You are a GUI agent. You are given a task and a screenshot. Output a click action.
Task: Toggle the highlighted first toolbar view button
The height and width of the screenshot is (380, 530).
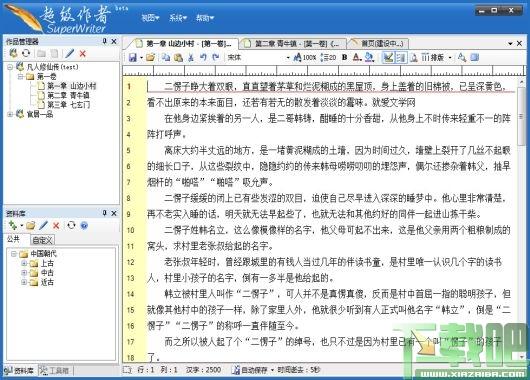point(388,57)
